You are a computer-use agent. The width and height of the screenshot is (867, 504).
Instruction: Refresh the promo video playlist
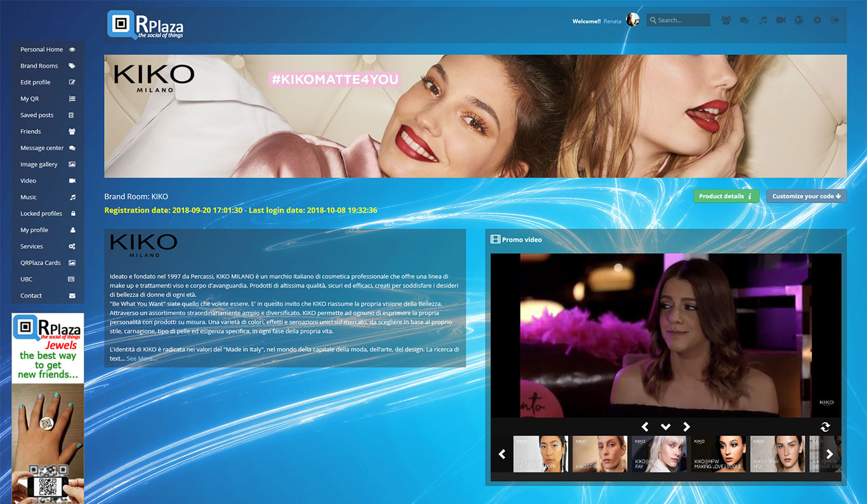[x=825, y=427]
